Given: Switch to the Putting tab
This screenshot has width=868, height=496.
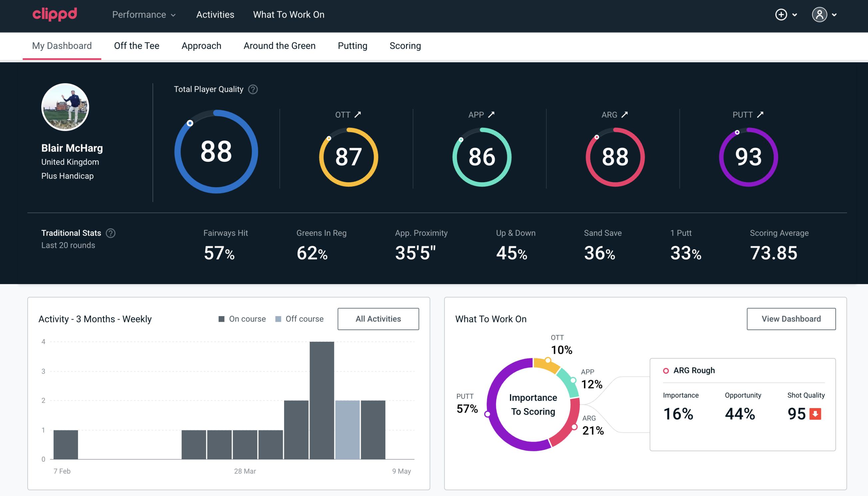Looking at the screenshot, I should tap(352, 46).
